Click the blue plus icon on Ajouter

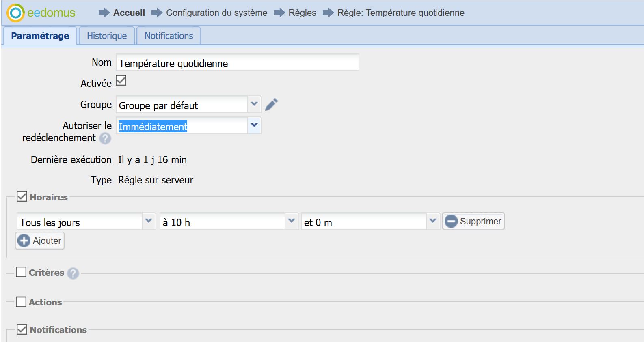pyautogui.click(x=24, y=241)
